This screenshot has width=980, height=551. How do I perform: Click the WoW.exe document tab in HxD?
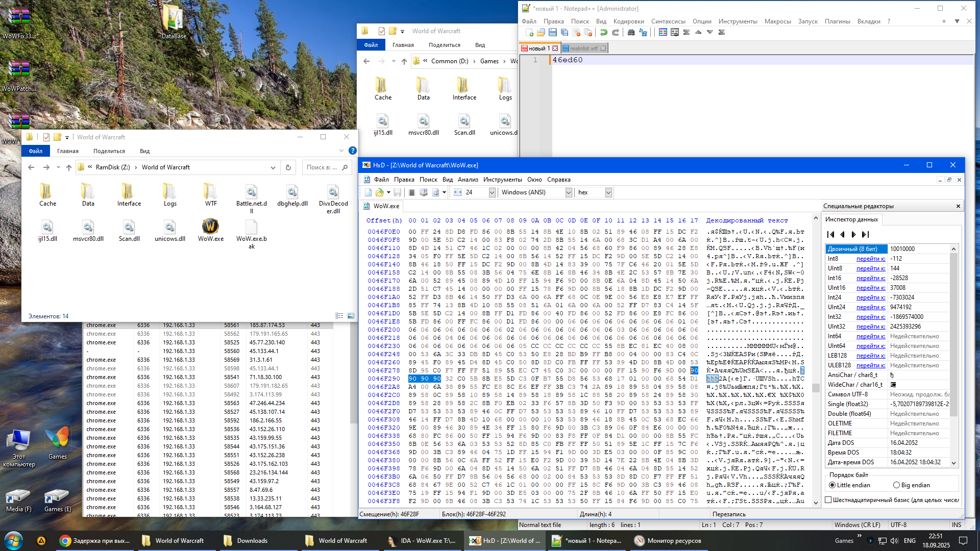point(382,206)
